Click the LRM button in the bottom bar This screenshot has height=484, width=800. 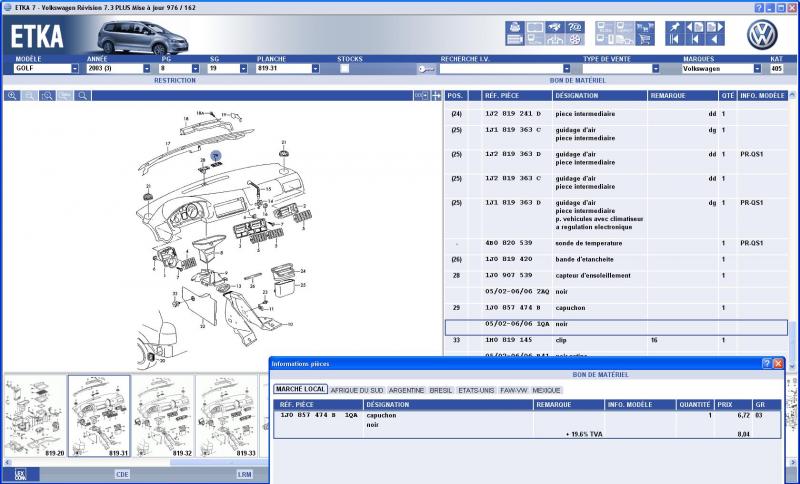click(244, 474)
